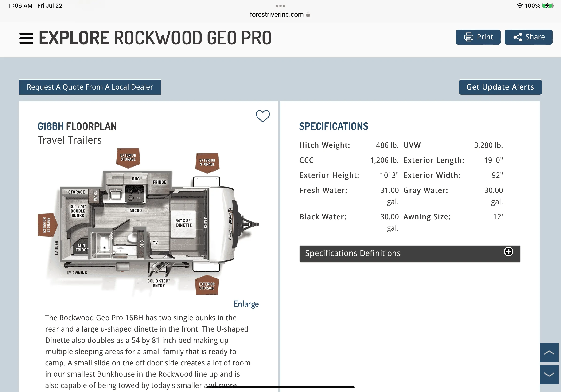Screen dimensions: 561x392
Task: Open the Specifications Definitions accordion bar
Action: pyautogui.click(x=410, y=253)
